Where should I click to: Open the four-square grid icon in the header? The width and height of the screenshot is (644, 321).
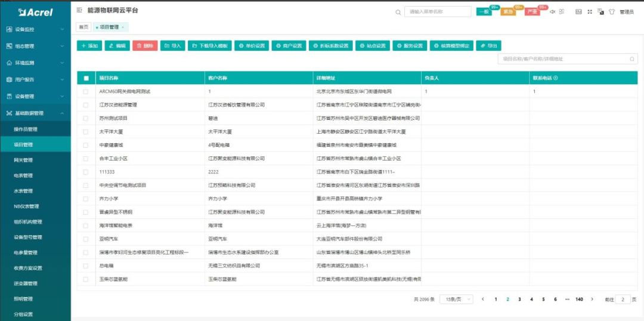point(562,12)
